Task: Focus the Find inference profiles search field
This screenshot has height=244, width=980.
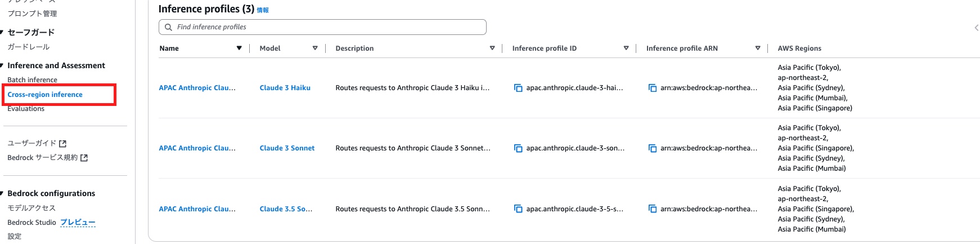Action: [x=322, y=27]
